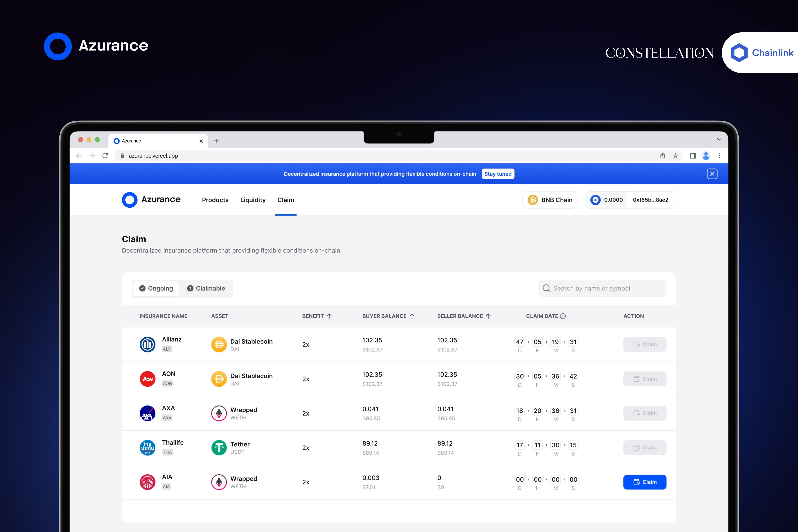The width and height of the screenshot is (798, 532).
Task: Open the Products nav tab
Action: (x=215, y=200)
